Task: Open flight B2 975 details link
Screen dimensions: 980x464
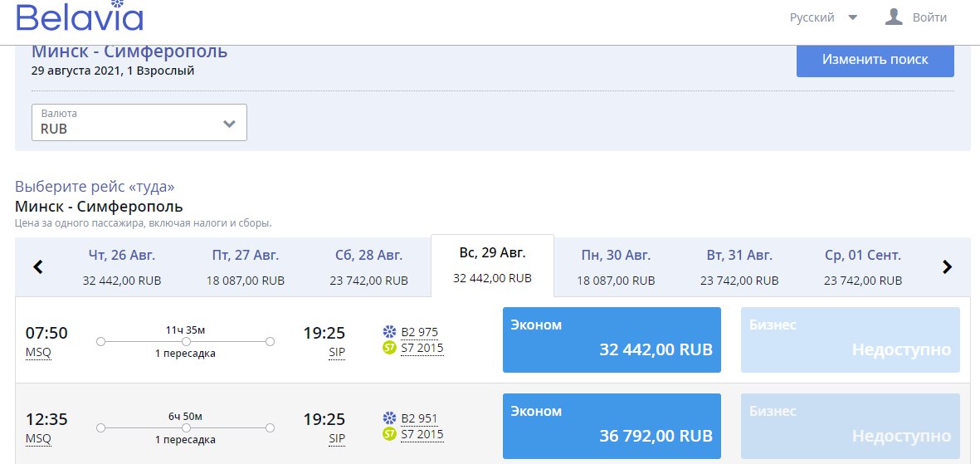Action: (419, 332)
